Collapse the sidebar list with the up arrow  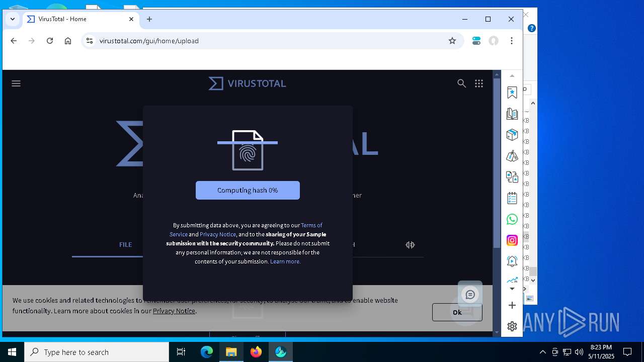[x=512, y=76]
